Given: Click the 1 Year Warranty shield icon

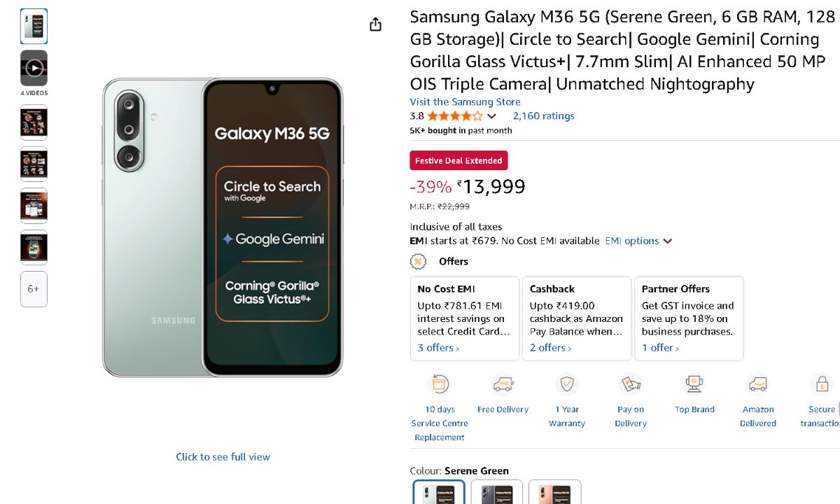Looking at the screenshot, I should click(x=566, y=384).
